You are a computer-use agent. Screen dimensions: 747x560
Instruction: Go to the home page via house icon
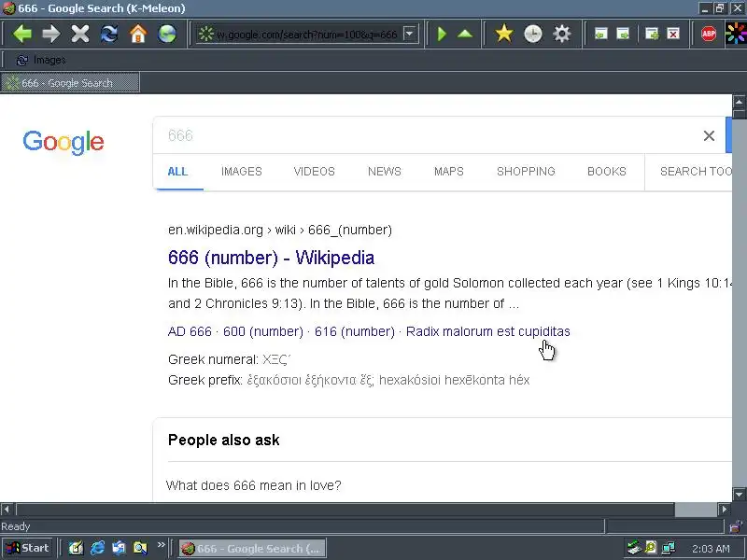[138, 34]
